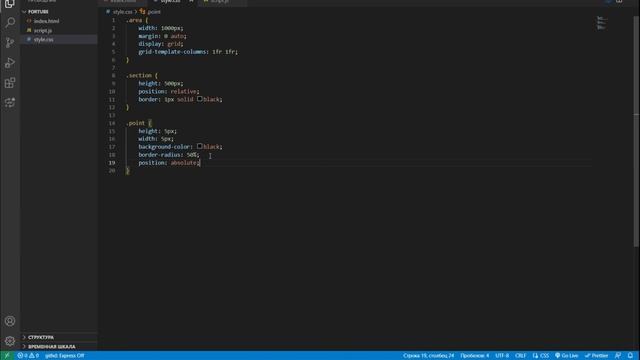This screenshot has height=360, width=640.
Task: Open the black swatch on the border line
Action: tap(200, 99)
